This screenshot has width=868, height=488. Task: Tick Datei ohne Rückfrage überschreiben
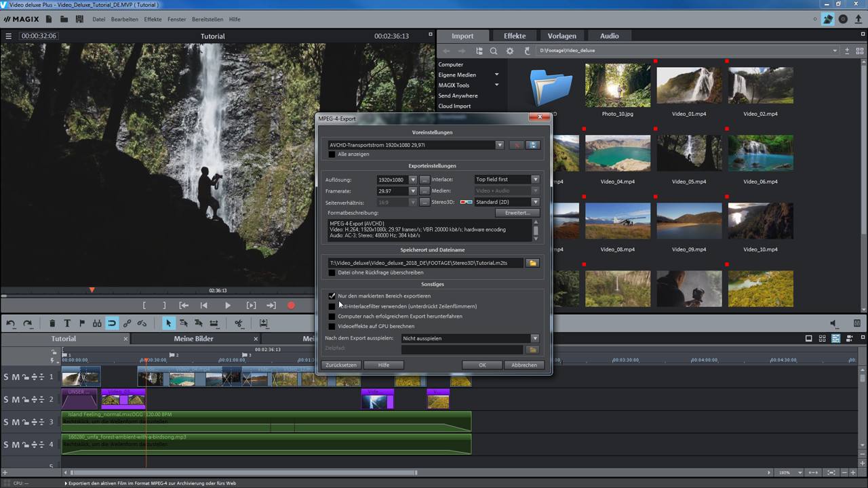(332, 273)
